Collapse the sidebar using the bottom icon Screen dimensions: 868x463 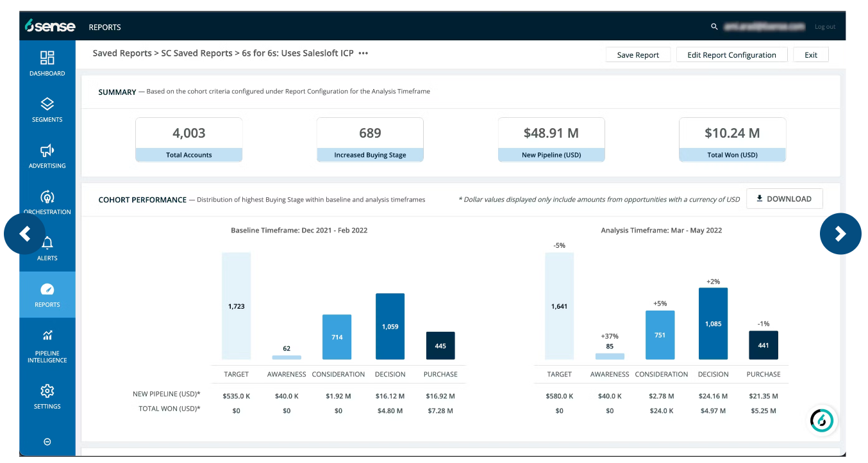click(x=47, y=441)
